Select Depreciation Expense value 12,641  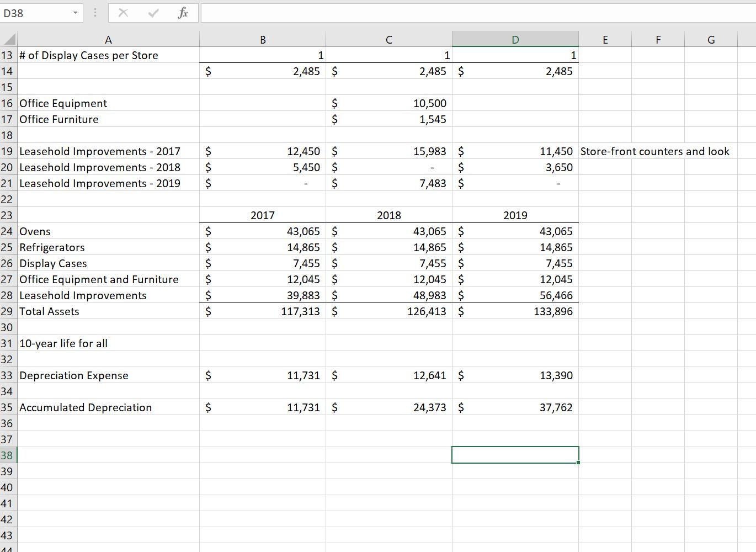[x=389, y=375]
